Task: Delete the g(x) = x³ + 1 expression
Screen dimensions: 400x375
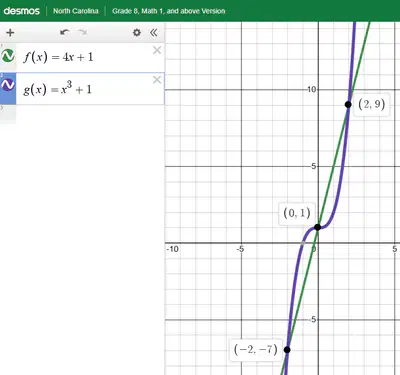Action: point(157,80)
